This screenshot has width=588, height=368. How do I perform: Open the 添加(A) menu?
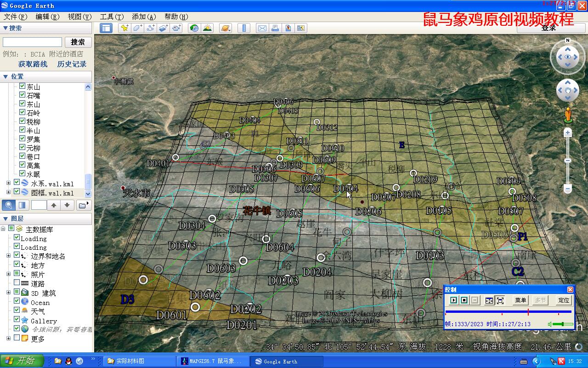(x=144, y=17)
